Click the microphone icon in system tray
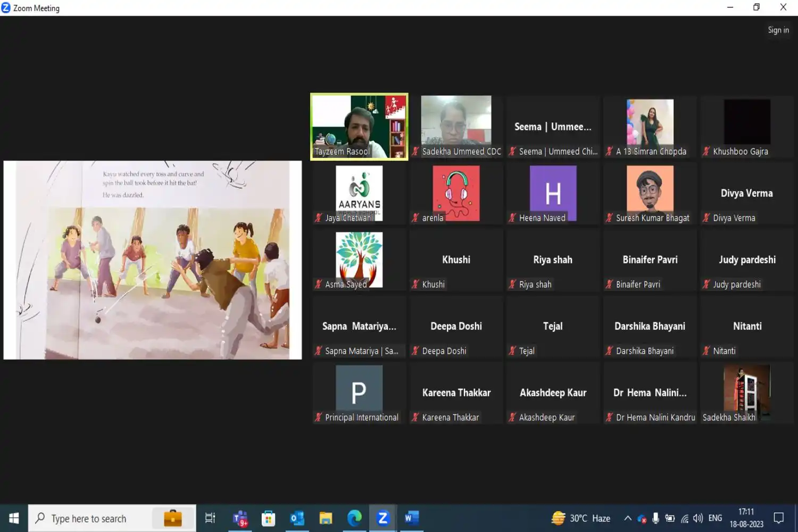The height and width of the screenshot is (532, 798). pos(655,518)
